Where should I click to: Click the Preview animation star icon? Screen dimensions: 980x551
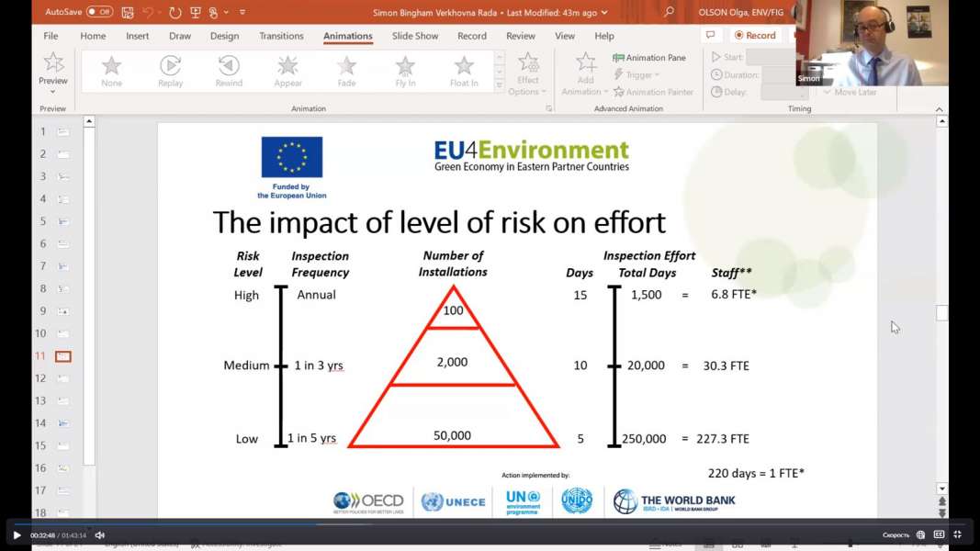pyautogui.click(x=53, y=63)
